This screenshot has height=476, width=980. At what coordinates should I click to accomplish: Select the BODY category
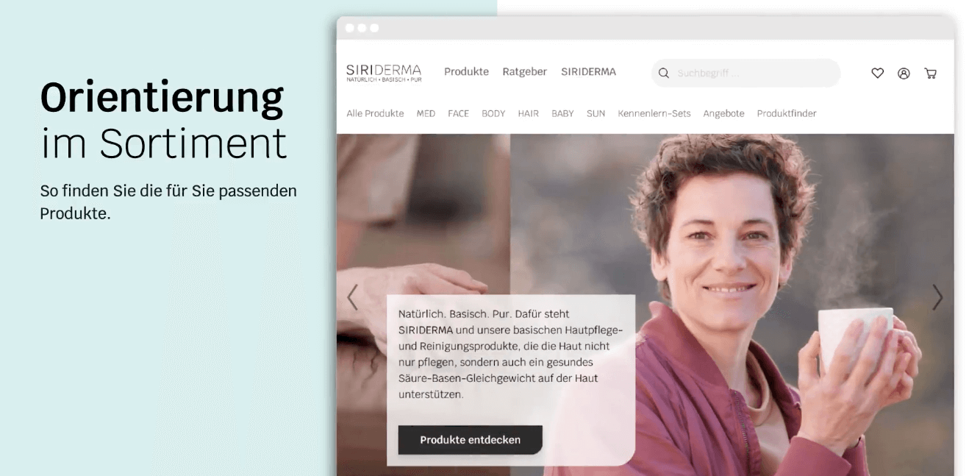point(493,113)
